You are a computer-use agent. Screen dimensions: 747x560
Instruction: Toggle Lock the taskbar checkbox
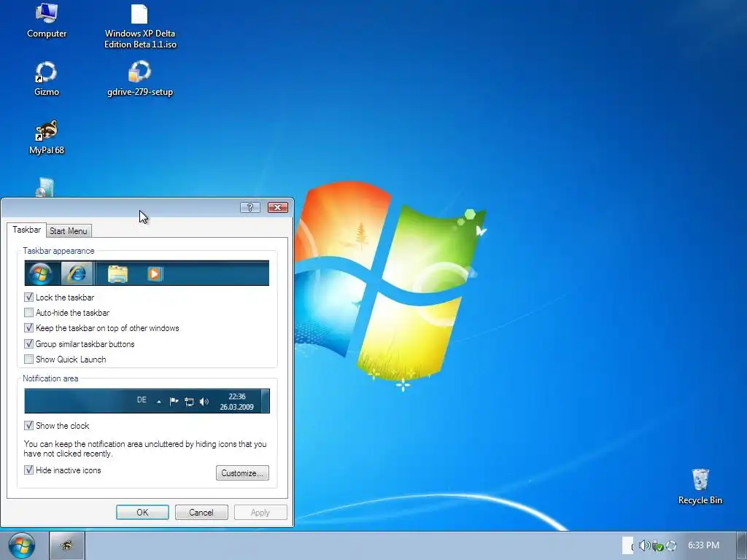(x=28, y=297)
